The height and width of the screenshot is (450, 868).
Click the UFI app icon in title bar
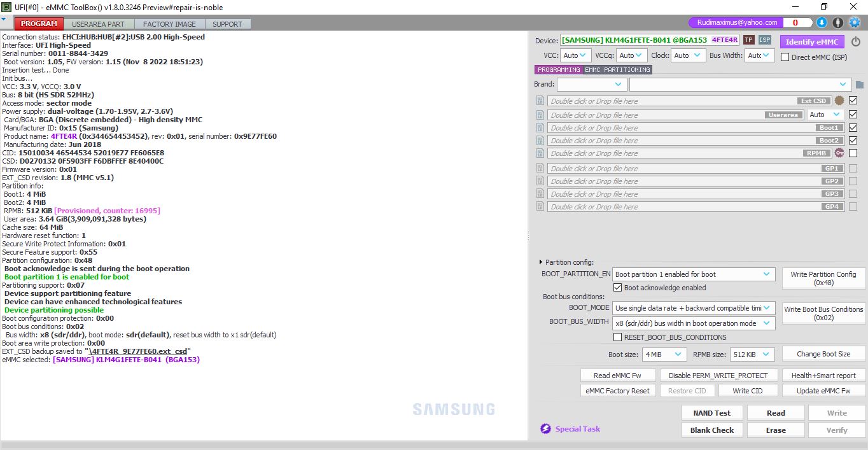tap(6, 6)
